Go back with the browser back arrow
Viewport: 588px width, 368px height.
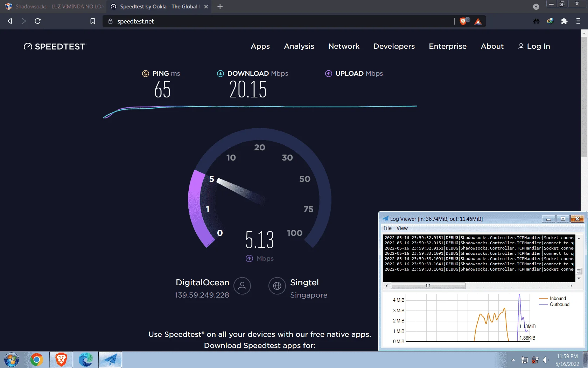[10, 21]
